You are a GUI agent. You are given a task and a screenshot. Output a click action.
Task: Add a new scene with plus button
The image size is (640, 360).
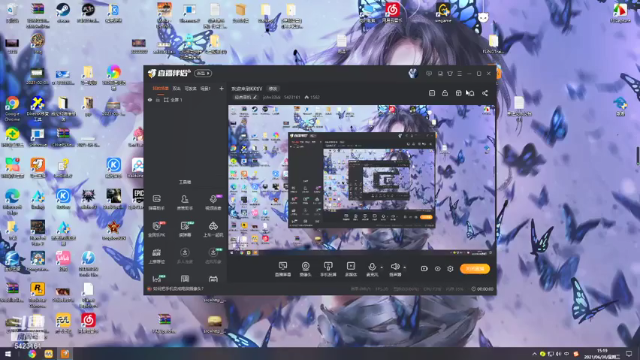click(x=221, y=88)
